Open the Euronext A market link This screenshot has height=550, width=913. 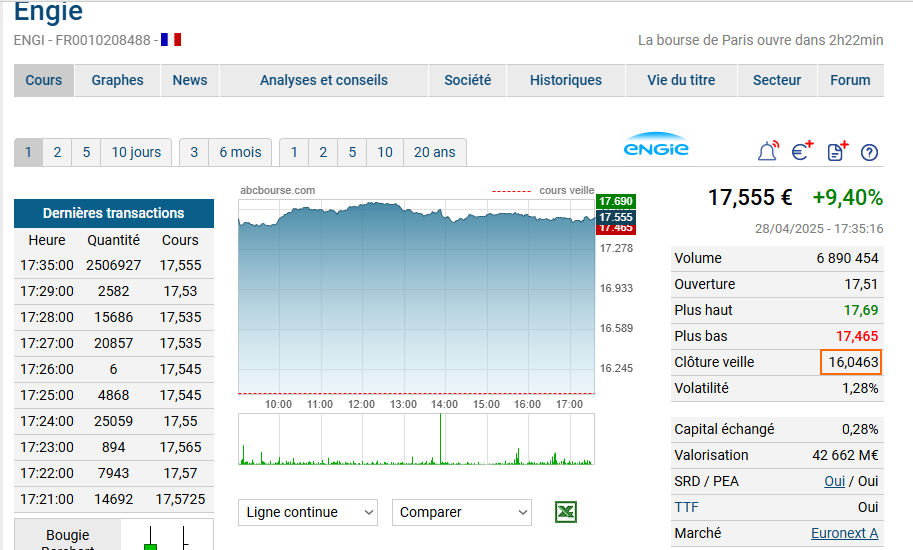(x=844, y=533)
